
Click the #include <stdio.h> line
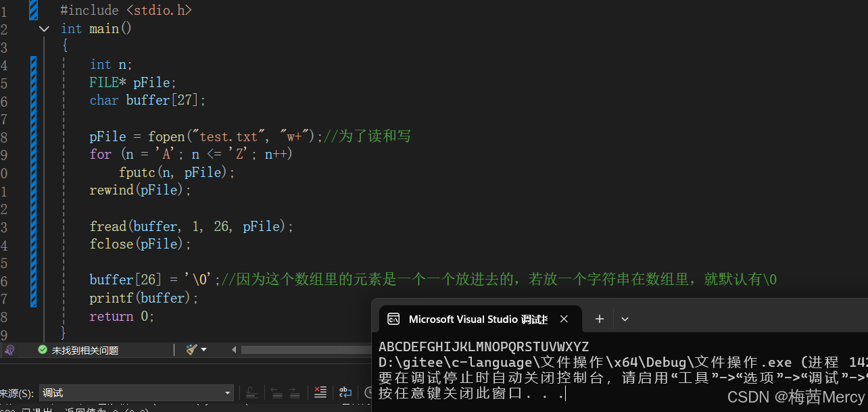(126, 10)
